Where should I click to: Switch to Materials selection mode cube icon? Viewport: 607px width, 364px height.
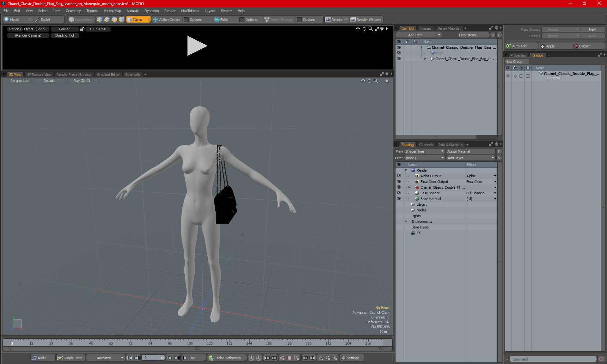click(x=121, y=20)
